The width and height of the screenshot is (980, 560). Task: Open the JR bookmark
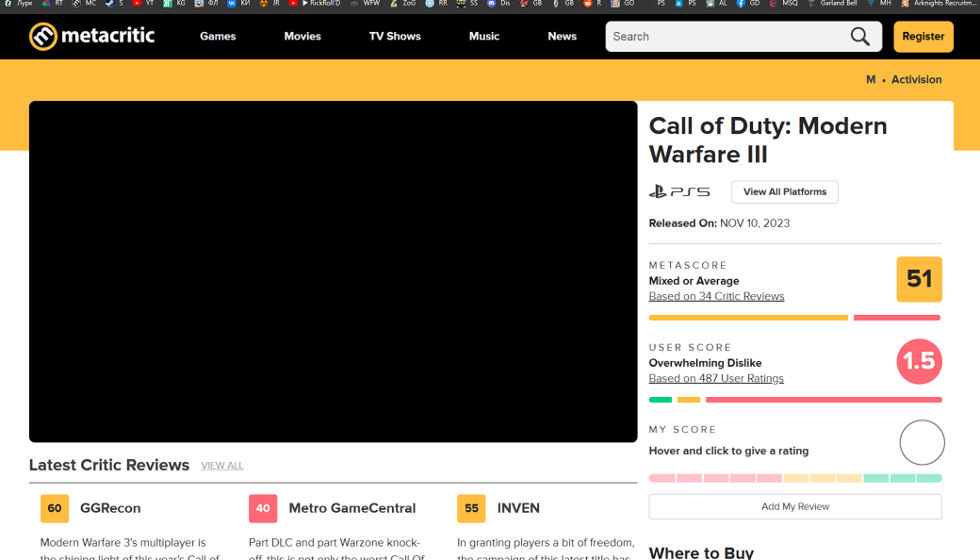270,3
